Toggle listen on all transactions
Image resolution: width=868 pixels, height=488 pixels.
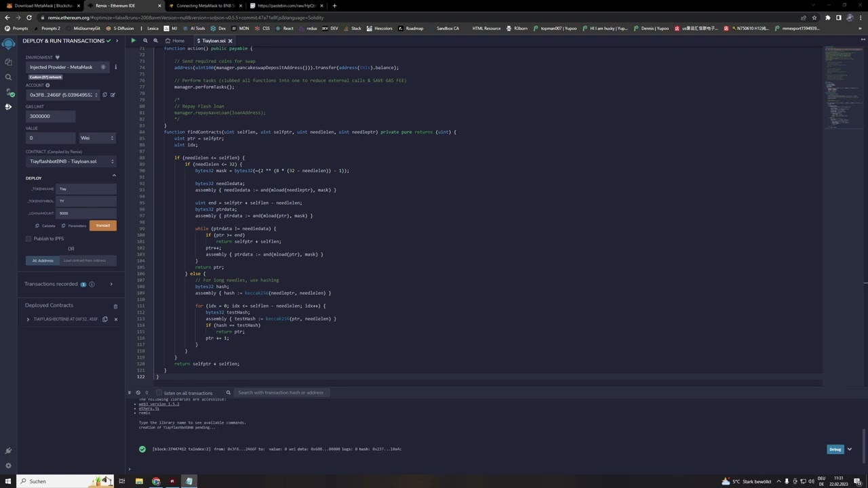click(x=159, y=392)
